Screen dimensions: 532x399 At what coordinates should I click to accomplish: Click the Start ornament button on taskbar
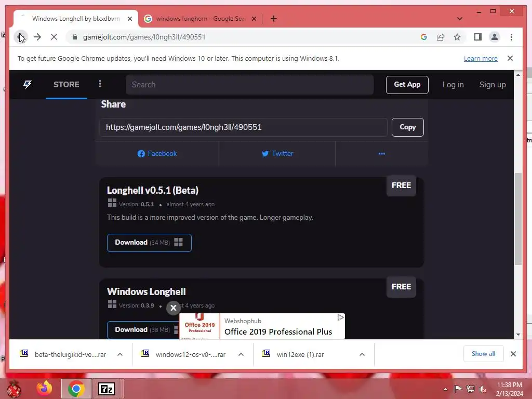[14, 389]
